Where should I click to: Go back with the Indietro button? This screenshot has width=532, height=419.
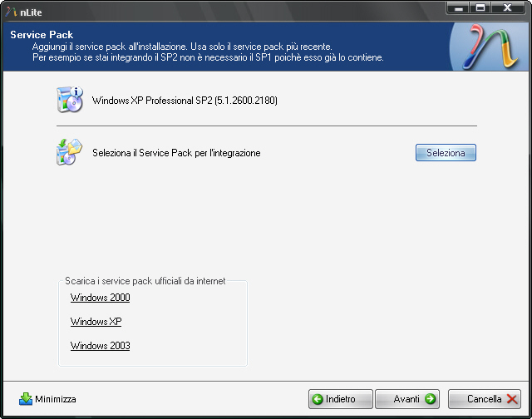[x=340, y=399]
